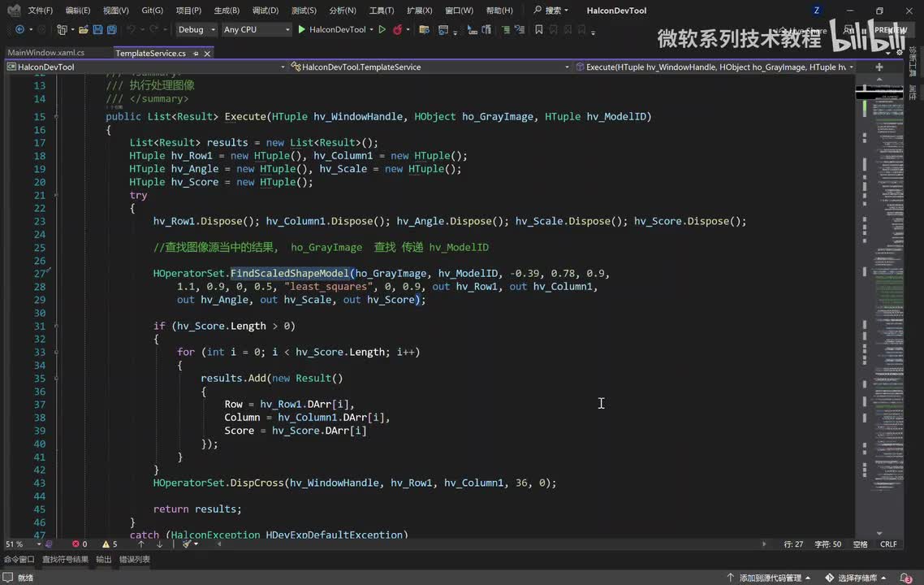Open the 查找符号结果 panel tab
This screenshot has width=924, height=585.
coord(65,559)
